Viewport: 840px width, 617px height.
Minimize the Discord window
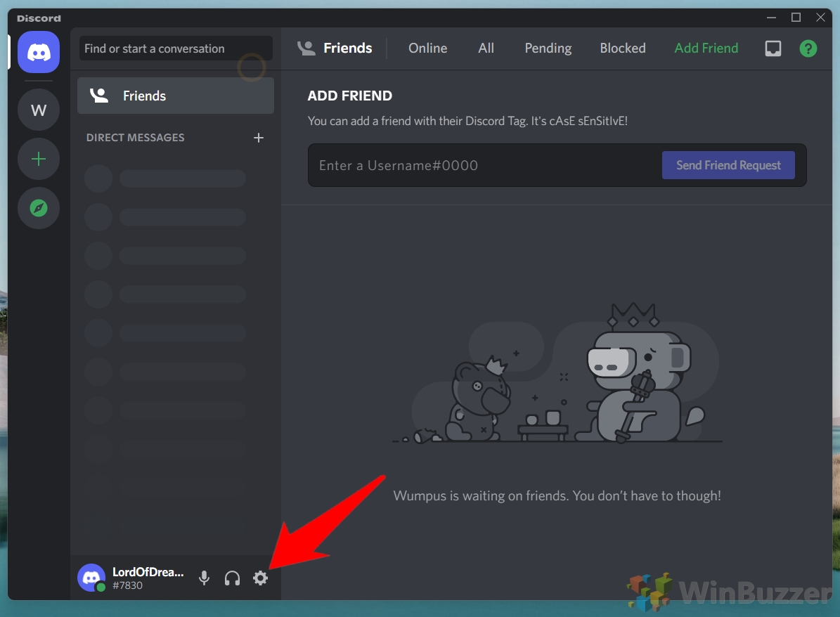771,18
